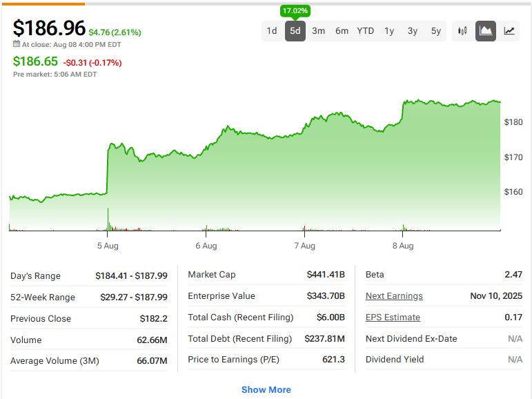
Task: Show the 3y price history
Action: 413,31
